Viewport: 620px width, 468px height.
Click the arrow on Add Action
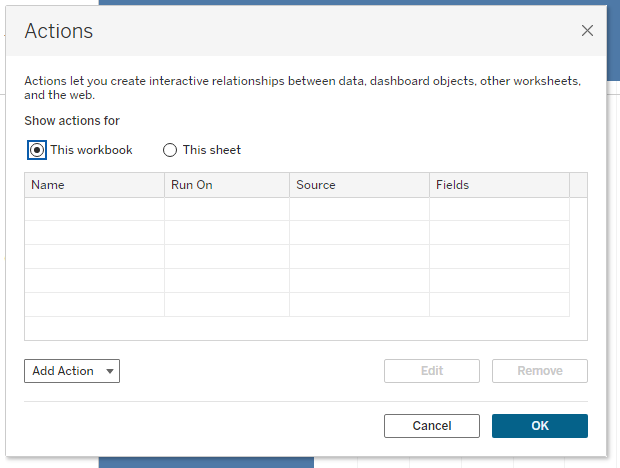click(110, 371)
